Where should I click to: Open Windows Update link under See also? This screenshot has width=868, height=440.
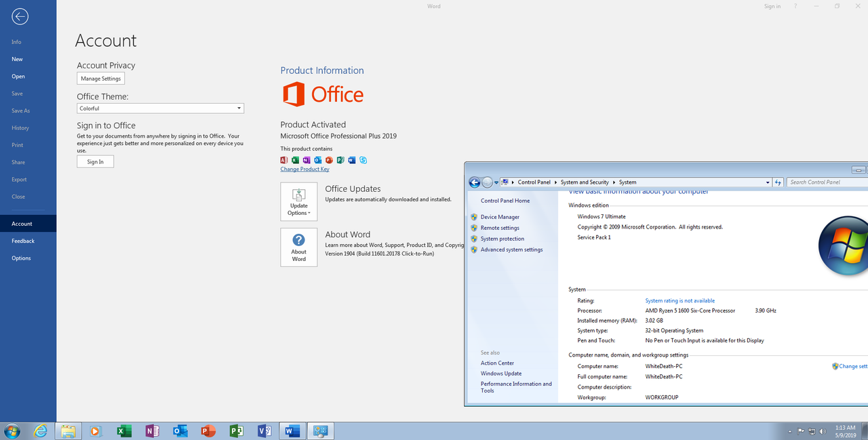[501, 374]
